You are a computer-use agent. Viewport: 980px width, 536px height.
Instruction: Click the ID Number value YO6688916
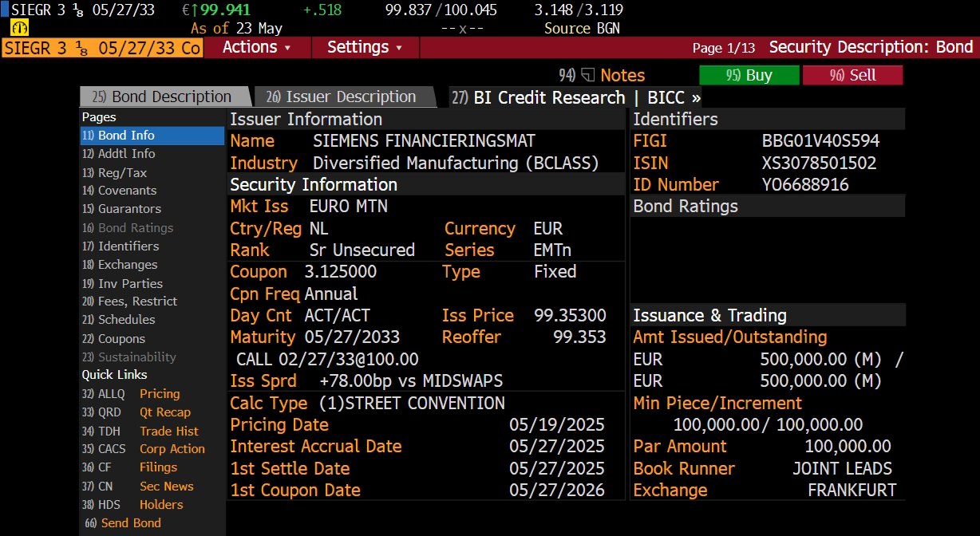[x=805, y=185]
